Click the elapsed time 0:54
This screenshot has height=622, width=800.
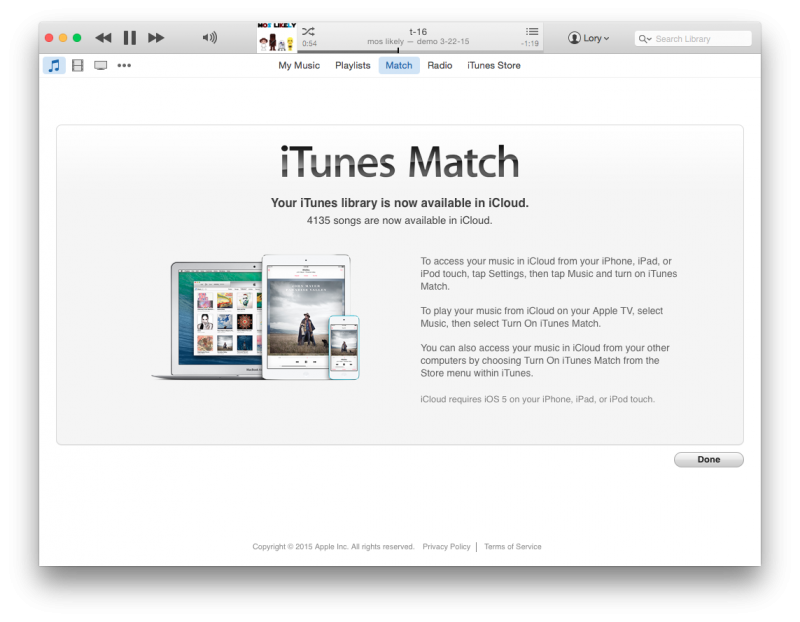coord(309,44)
